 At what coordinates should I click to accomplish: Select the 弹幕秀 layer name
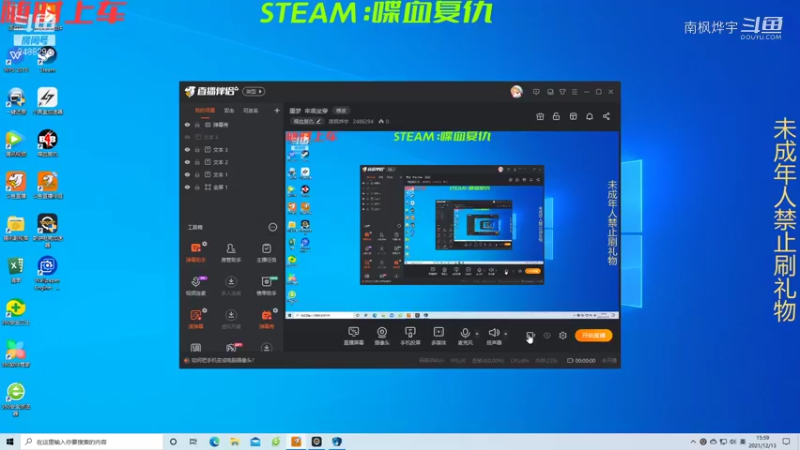221,124
